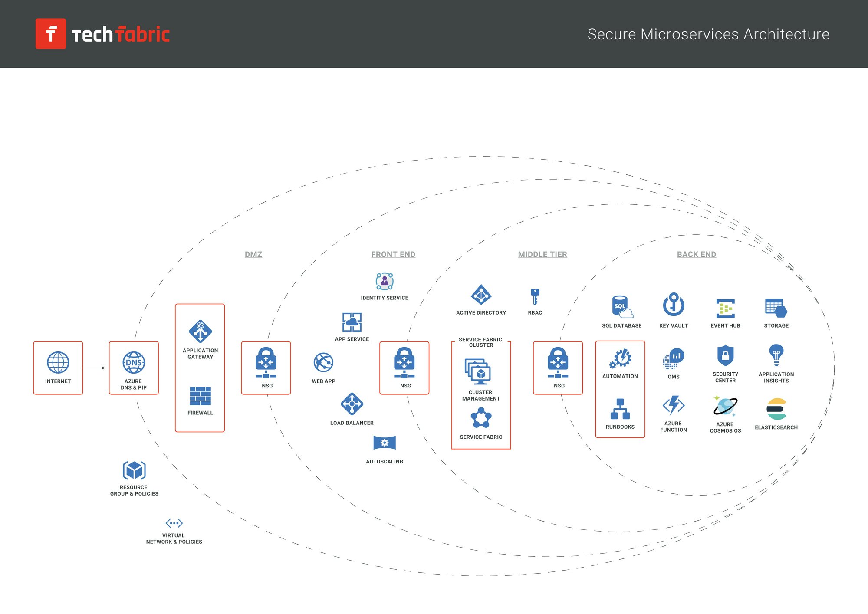Select the Azure DNS & PIP icon
Screen dimensions: 868x614
pyautogui.click(x=134, y=362)
